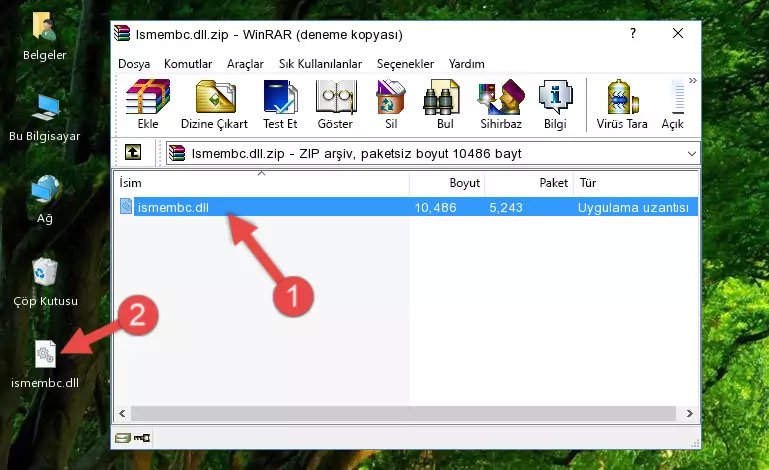Click the 10,486 size cell
Screen dimensions: 769x470
(x=436, y=208)
